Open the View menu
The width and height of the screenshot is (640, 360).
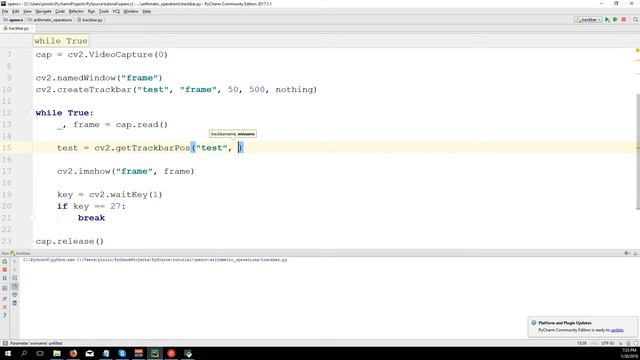coord(27,11)
